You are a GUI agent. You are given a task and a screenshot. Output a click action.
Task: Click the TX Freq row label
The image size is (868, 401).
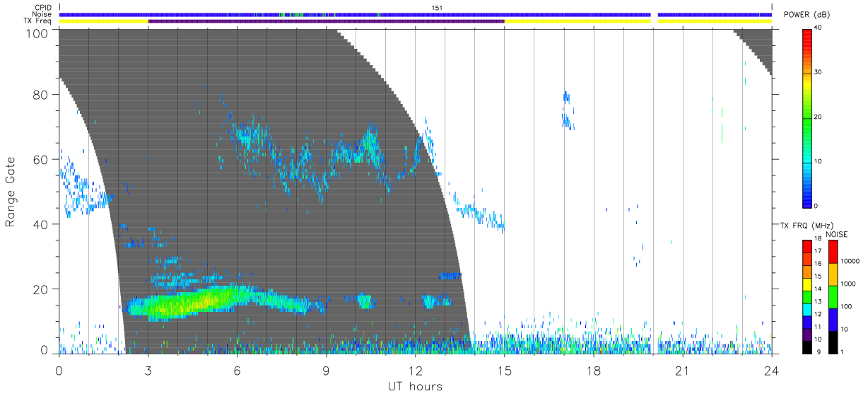point(38,21)
